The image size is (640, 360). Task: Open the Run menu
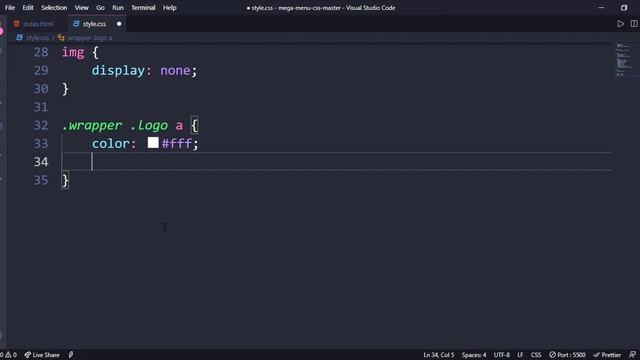(118, 8)
